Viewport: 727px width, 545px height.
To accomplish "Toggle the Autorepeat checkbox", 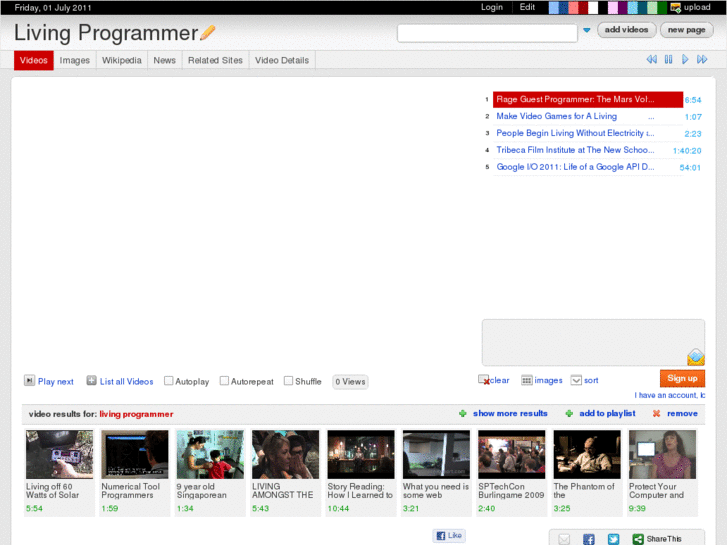I will pos(224,381).
